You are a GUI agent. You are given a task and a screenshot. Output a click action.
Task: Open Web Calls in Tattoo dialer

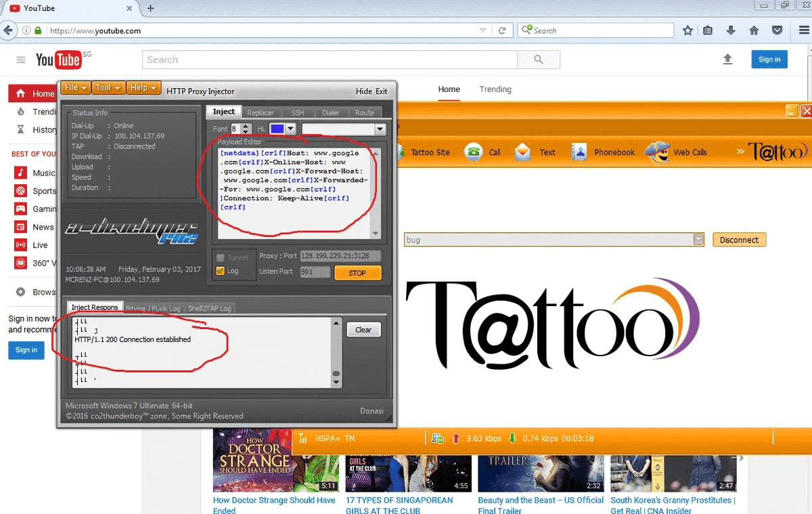(676, 152)
